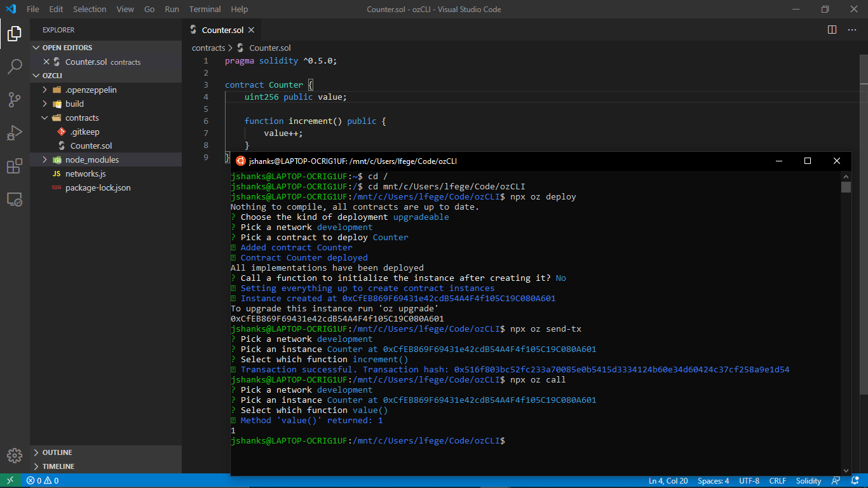The width and height of the screenshot is (868, 488).
Task: Open the Extensions view
Action: [15, 166]
